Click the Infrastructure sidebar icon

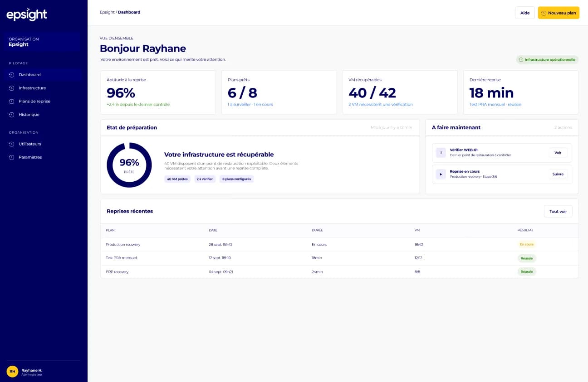pos(12,88)
